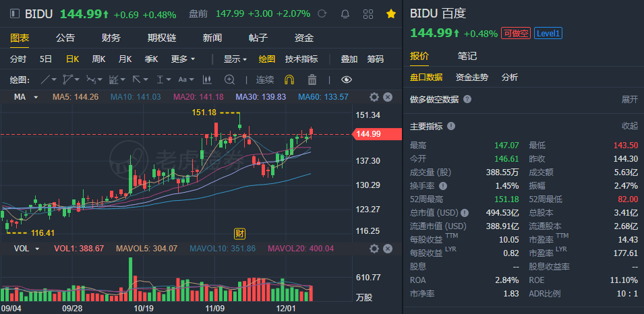Click the 144.99 current price label
This screenshot has height=314, width=644.
tap(368, 134)
